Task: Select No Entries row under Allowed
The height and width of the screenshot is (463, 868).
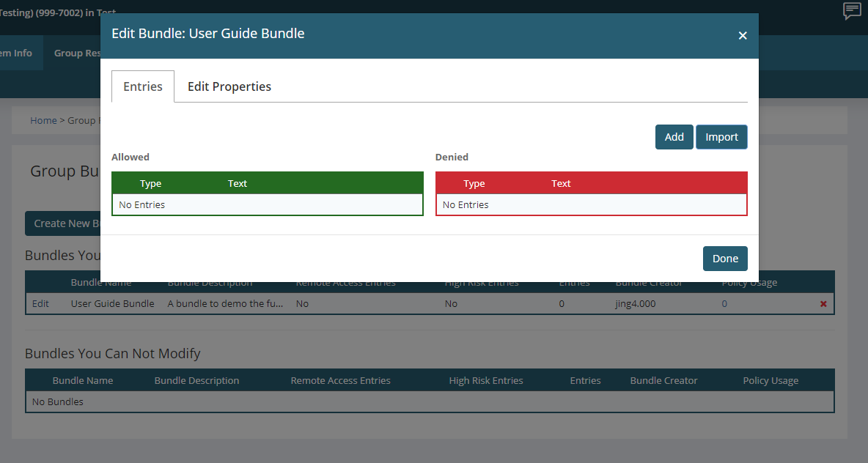Action: pyautogui.click(x=267, y=205)
